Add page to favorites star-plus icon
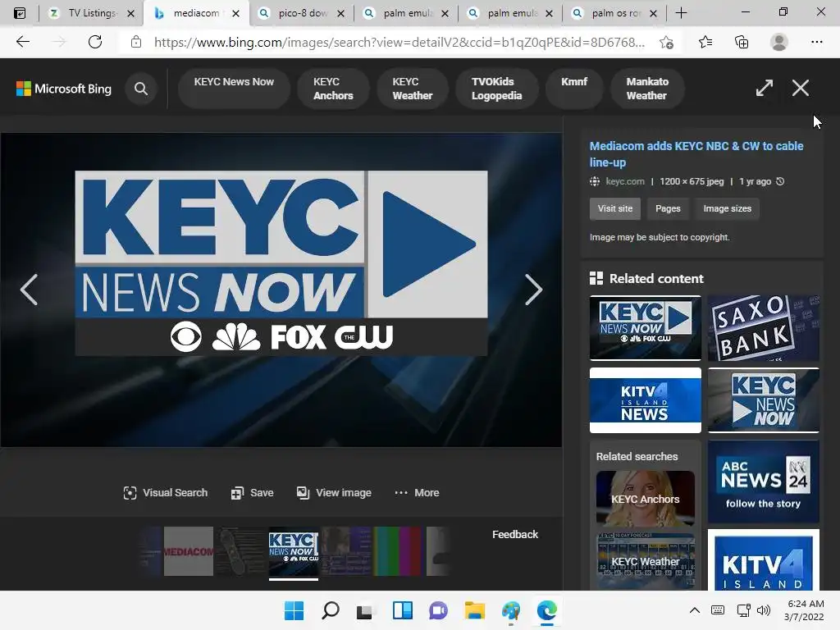 tap(666, 43)
